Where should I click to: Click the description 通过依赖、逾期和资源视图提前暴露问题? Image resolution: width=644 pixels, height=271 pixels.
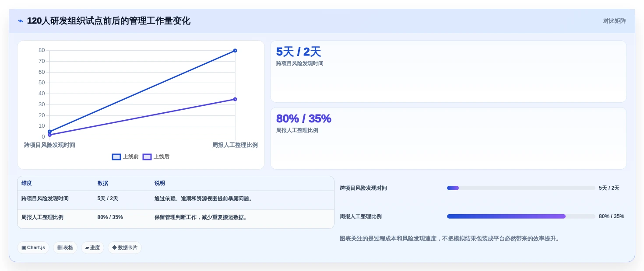(204, 198)
